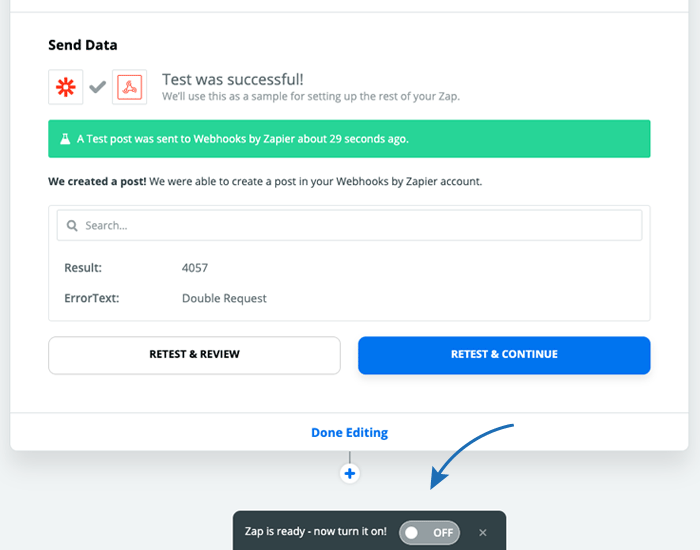This screenshot has height=550, width=700.
Task: Select the ErrorText value 'Double Request'
Action: coord(224,298)
